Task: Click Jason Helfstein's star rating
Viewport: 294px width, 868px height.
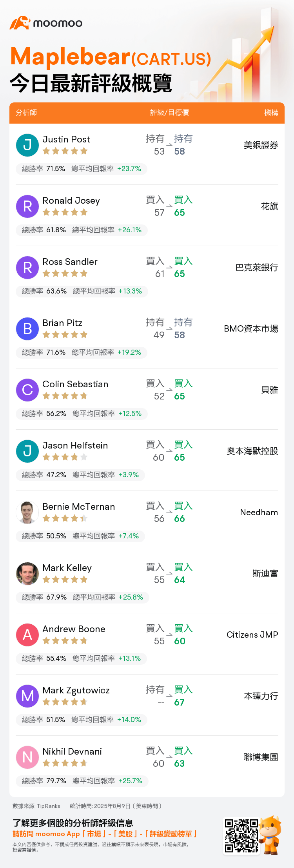Action: tap(65, 457)
